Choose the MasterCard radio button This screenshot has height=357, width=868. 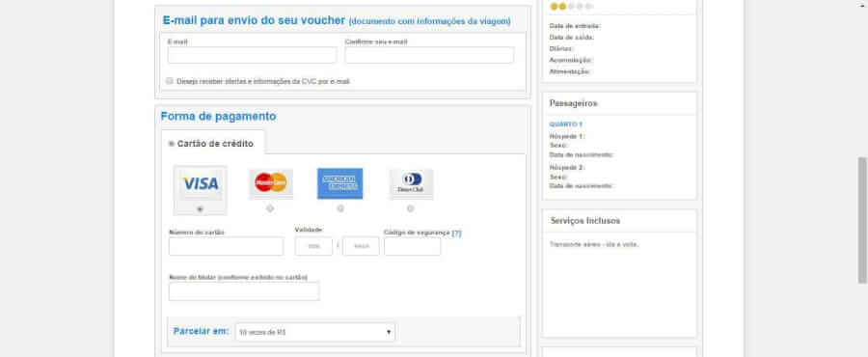(x=270, y=208)
